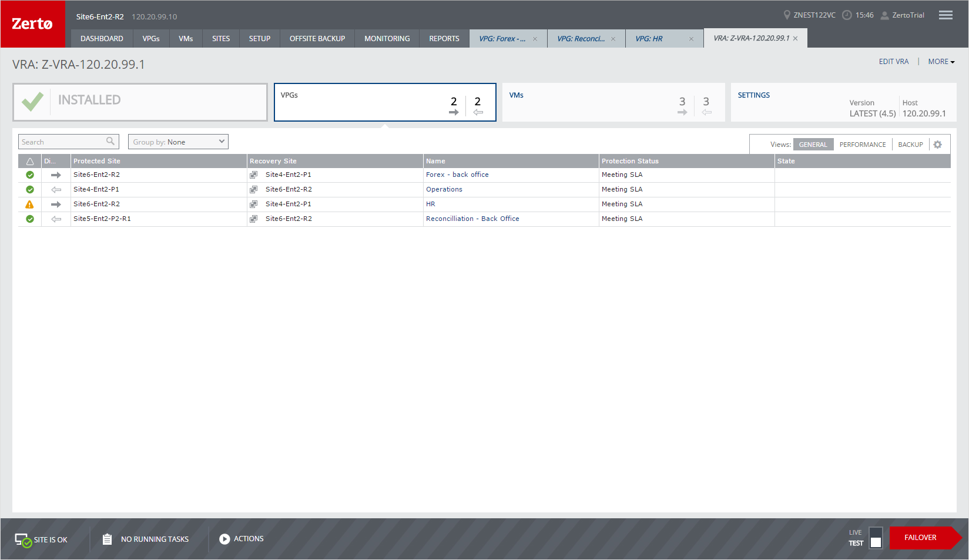Click the incoming direction arrow in Operations row
Screen dimensions: 969x560
click(56, 190)
